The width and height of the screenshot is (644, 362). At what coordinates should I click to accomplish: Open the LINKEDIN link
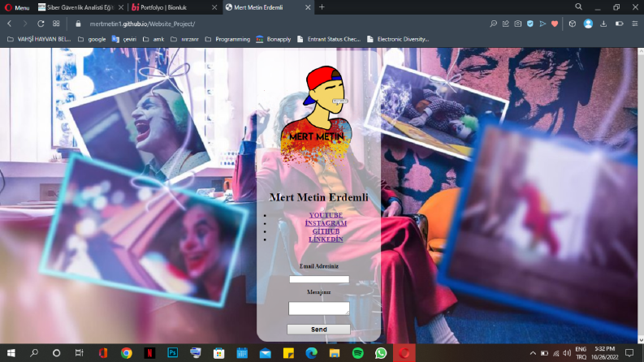[326, 239]
